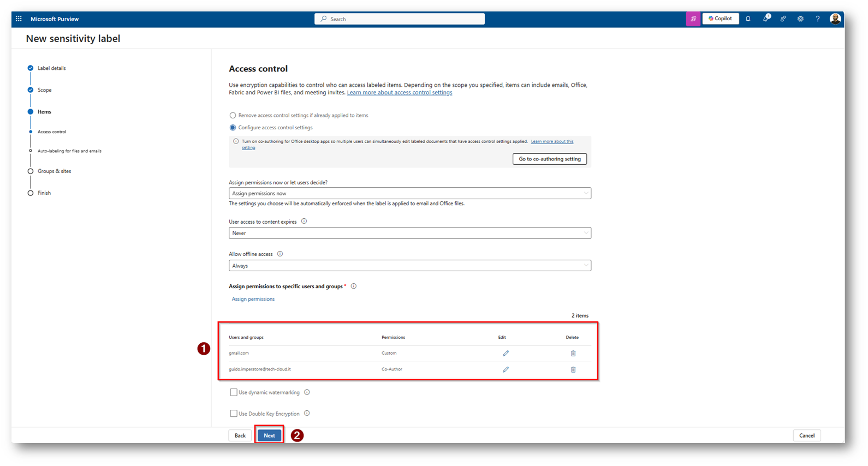Go to Auto-labeling for files and emails step

pyautogui.click(x=69, y=151)
